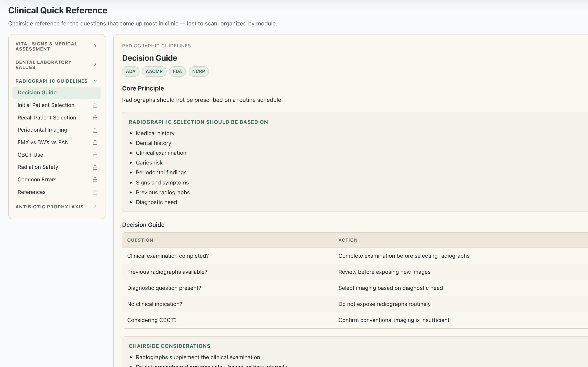Click 'Clinical examination' bullet
588x367 pixels.
coord(161,153)
